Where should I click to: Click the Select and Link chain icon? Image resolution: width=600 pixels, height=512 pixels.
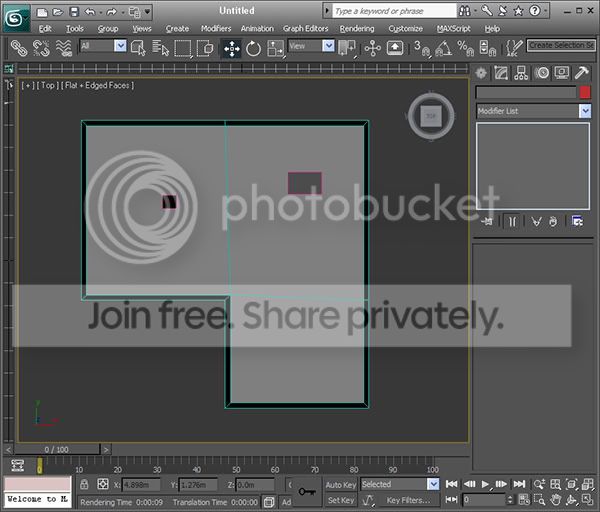pyautogui.click(x=18, y=49)
